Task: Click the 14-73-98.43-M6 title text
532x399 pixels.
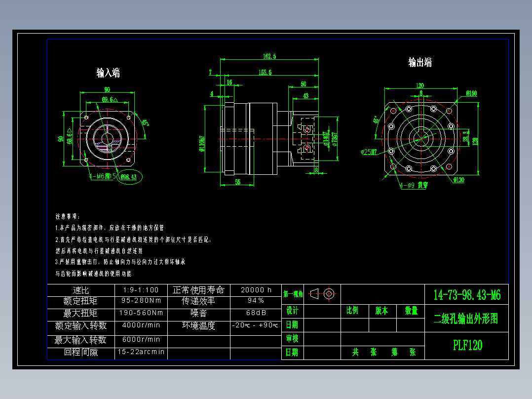Action: tap(466, 294)
